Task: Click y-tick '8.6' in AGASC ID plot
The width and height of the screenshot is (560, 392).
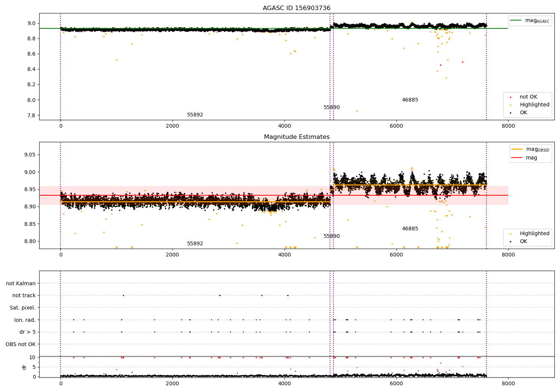Action: point(31,54)
